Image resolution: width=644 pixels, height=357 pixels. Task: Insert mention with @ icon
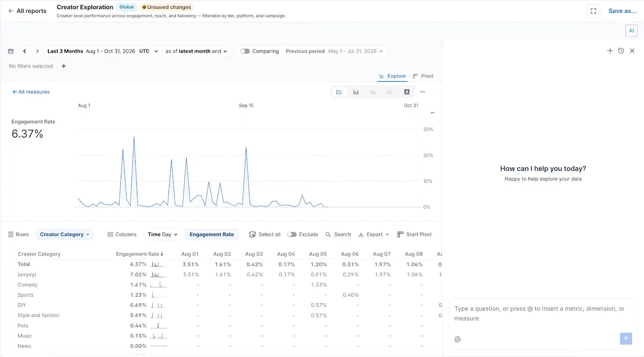(458, 339)
